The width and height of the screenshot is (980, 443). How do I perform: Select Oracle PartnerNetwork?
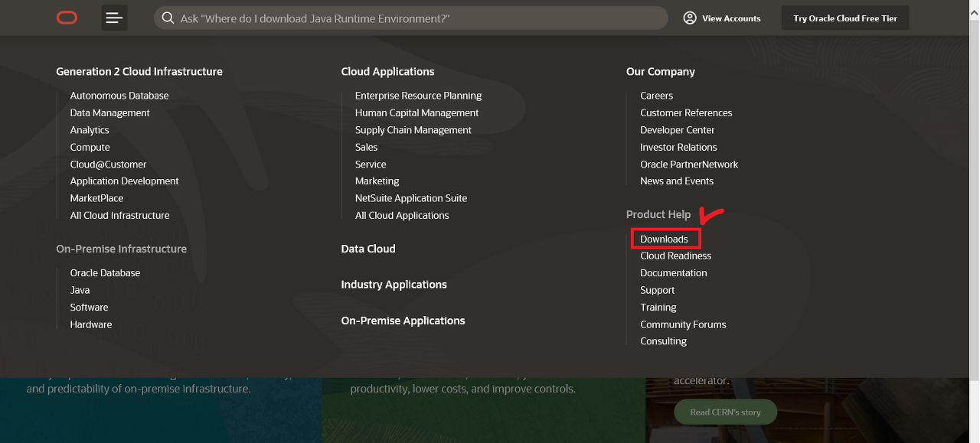[x=690, y=164]
